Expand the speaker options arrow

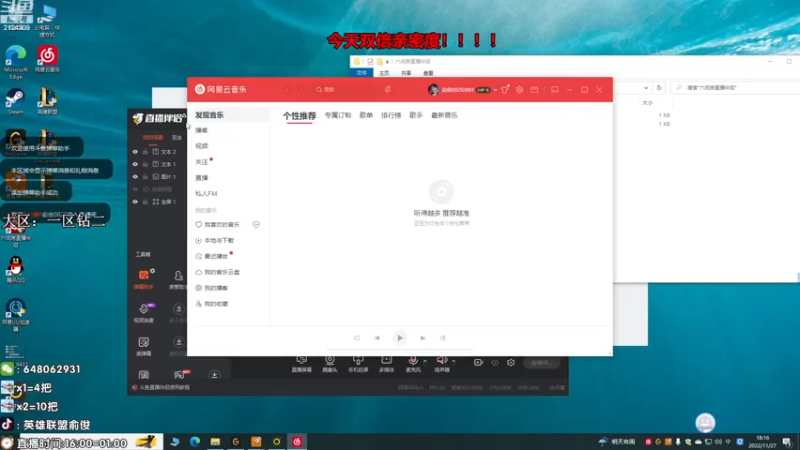click(x=454, y=361)
